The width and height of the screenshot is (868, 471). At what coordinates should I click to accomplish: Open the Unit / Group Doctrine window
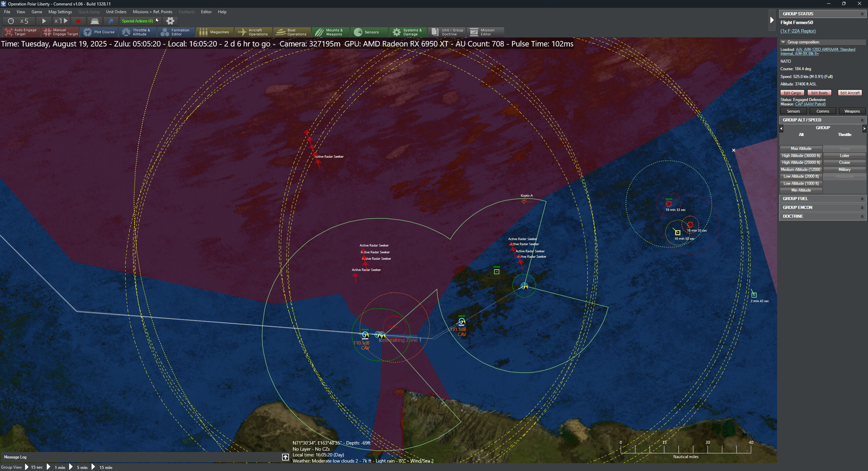tap(447, 32)
